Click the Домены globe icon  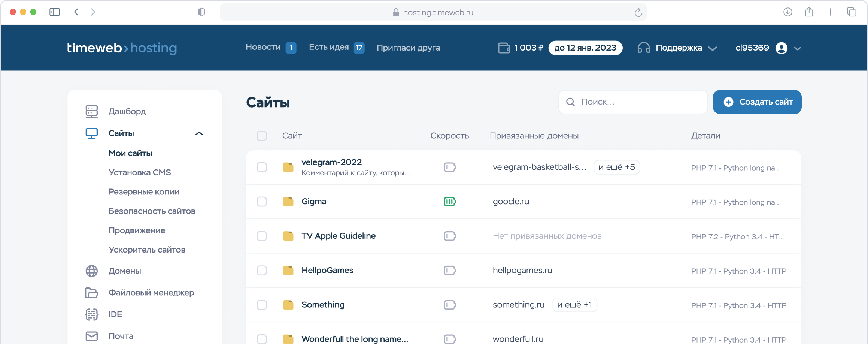coord(92,271)
